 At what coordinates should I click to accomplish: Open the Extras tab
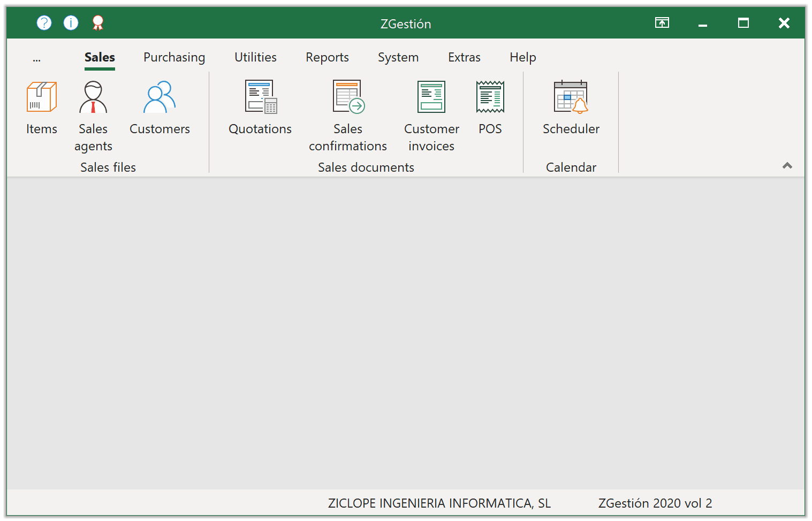[x=464, y=58]
